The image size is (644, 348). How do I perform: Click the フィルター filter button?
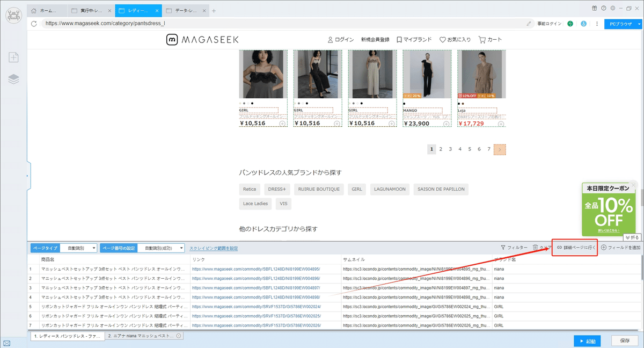[x=514, y=248]
